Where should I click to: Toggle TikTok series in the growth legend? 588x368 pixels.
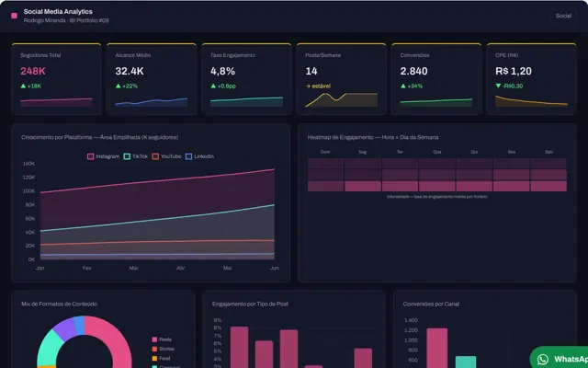point(135,156)
